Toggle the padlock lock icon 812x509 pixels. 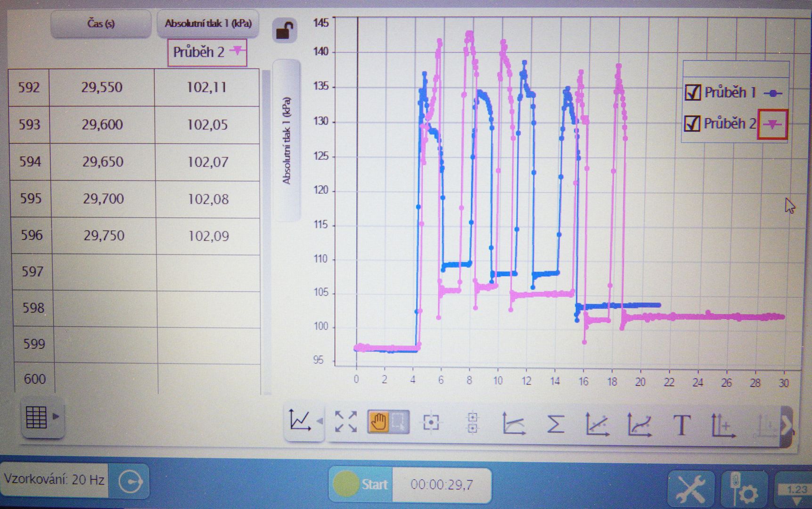(284, 31)
